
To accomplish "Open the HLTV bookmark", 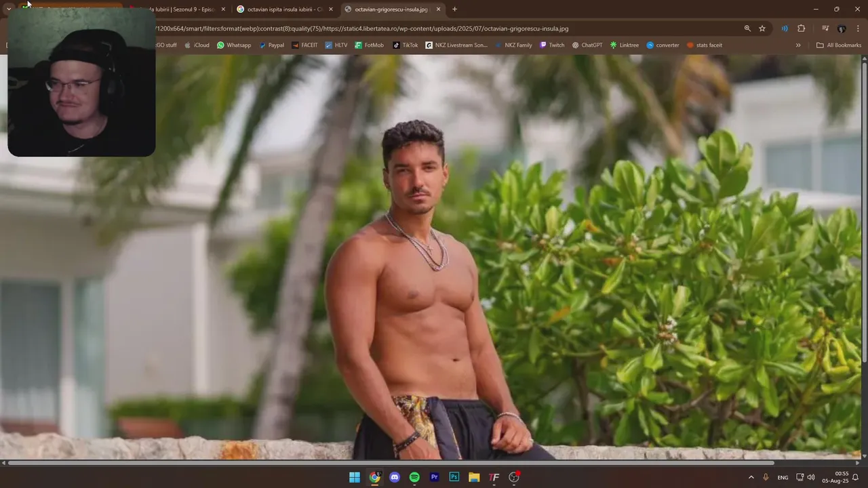I will [x=336, y=45].
